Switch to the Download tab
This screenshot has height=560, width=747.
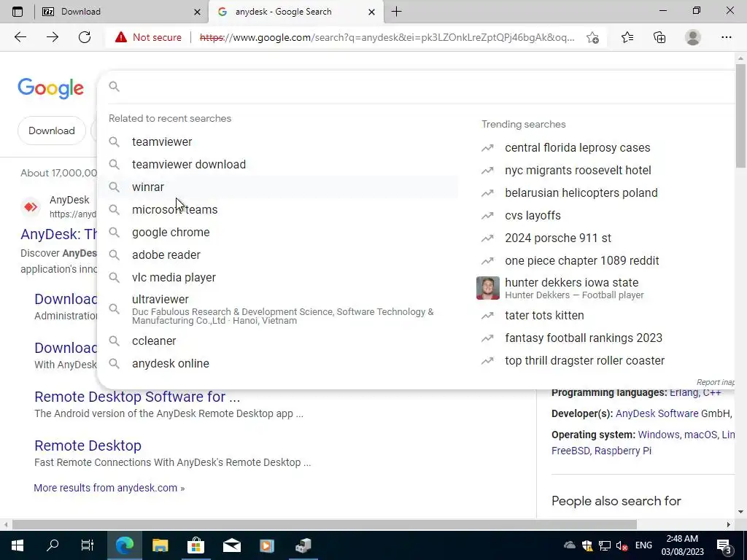tap(122, 12)
